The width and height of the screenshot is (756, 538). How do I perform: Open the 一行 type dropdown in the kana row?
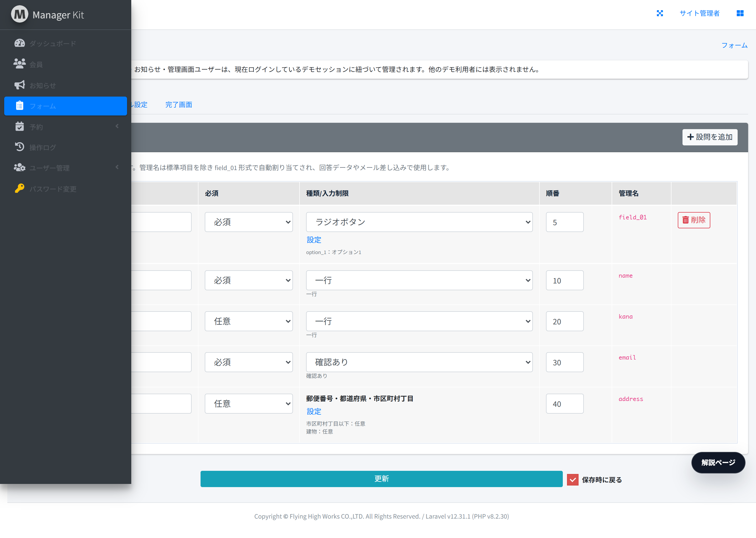[x=419, y=321]
